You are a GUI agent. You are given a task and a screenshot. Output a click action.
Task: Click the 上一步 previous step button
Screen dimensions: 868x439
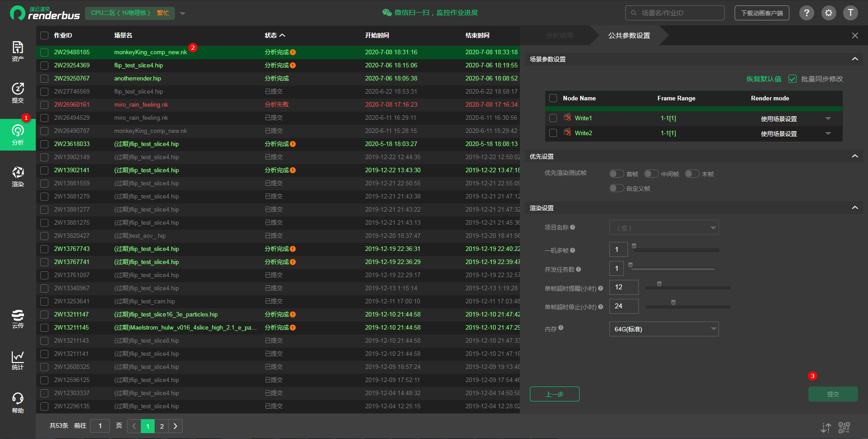click(x=554, y=394)
